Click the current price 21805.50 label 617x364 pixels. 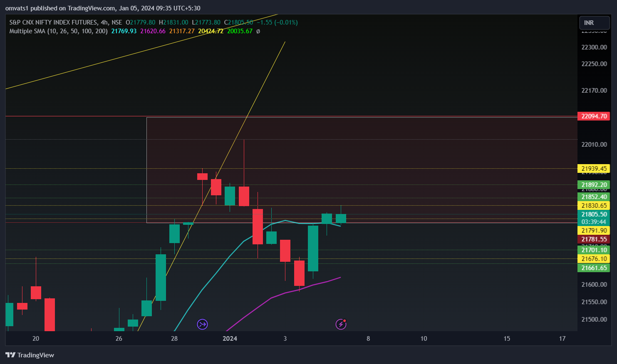(x=594, y=214)
